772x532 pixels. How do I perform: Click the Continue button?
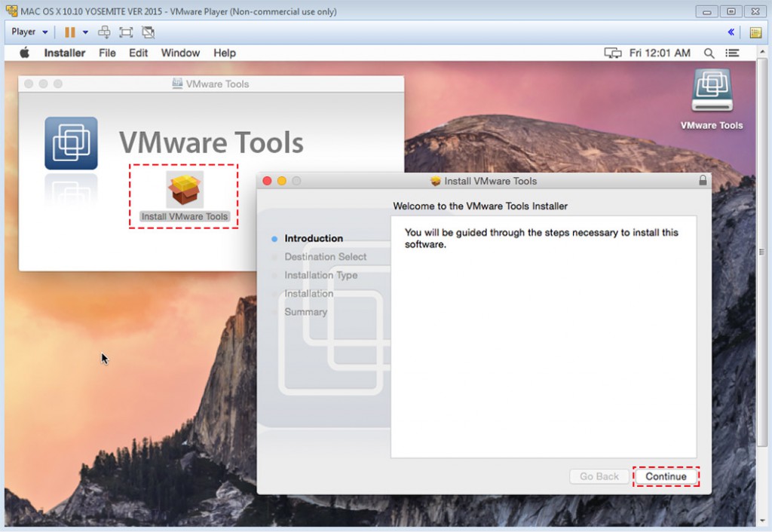[x=666, y=476]
